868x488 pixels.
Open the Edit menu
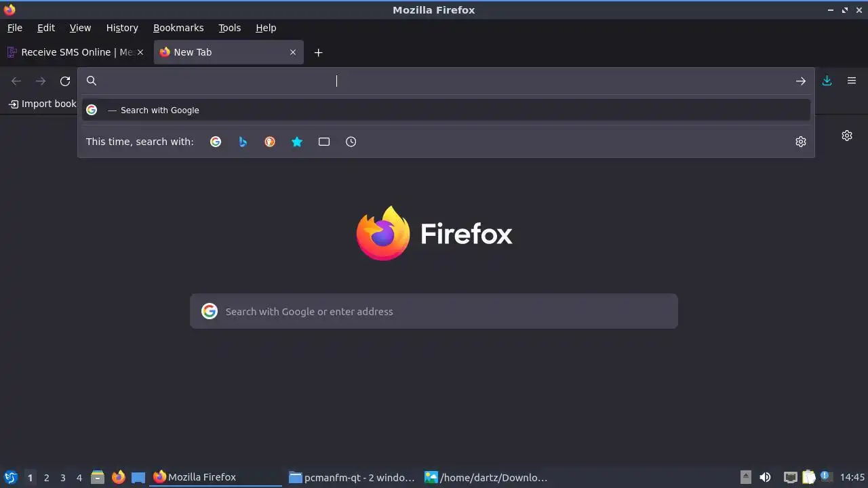tap(46, 28)
